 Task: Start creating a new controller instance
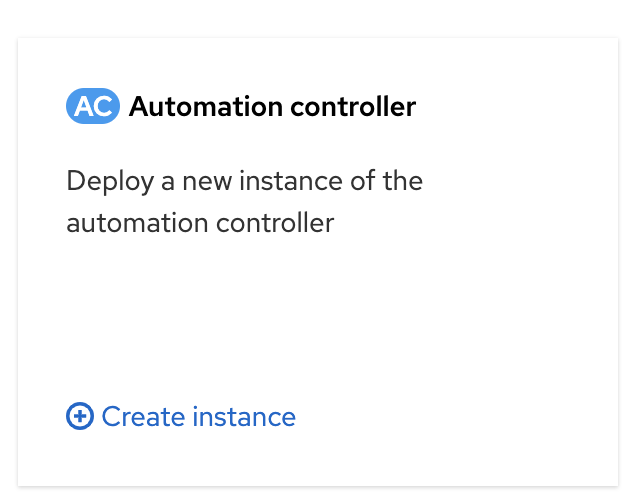198,416
